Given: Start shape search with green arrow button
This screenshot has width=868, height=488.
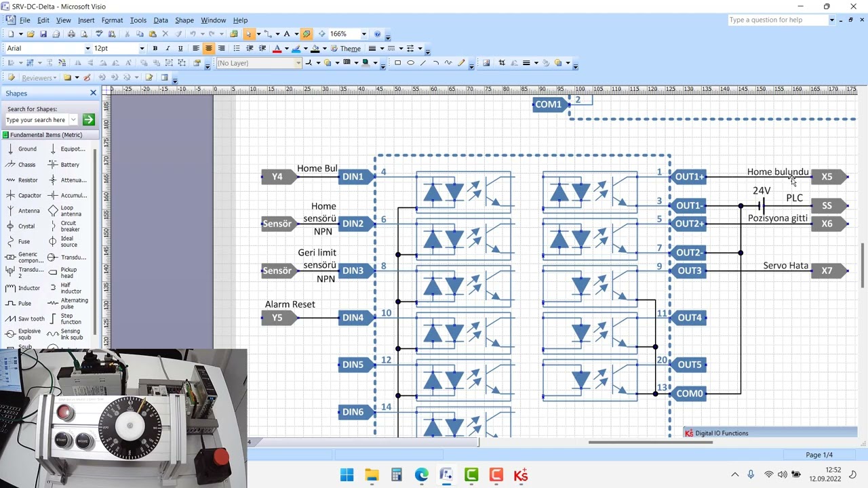Looking at the screenshot, I should (x=88, y=120).
